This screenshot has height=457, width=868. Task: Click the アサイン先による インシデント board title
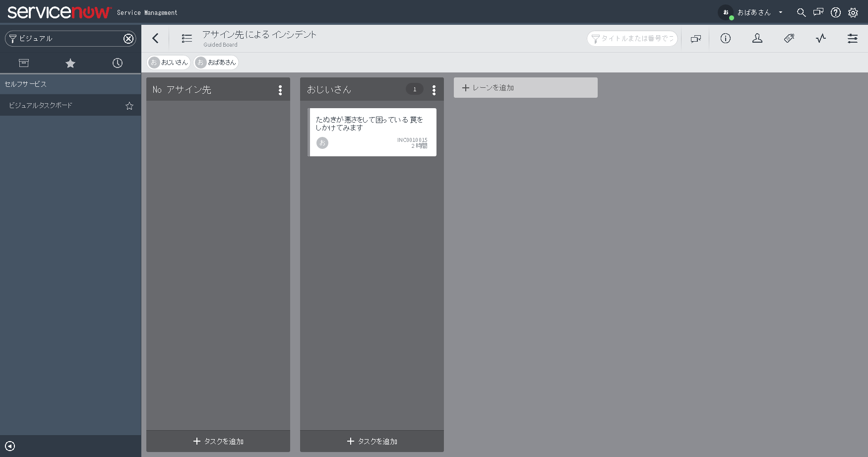click(259, 34)
